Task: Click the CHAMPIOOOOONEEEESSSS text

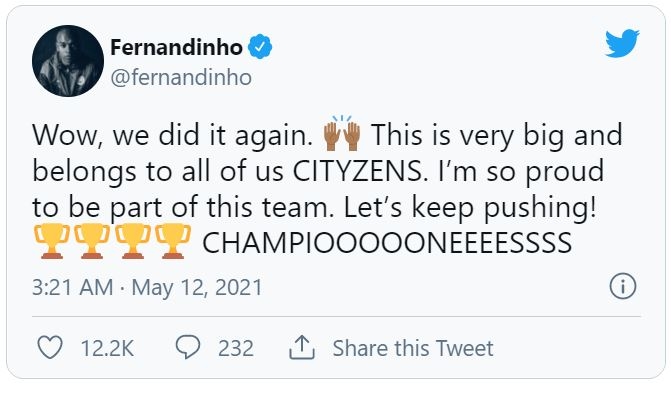Action: [387, 243]
